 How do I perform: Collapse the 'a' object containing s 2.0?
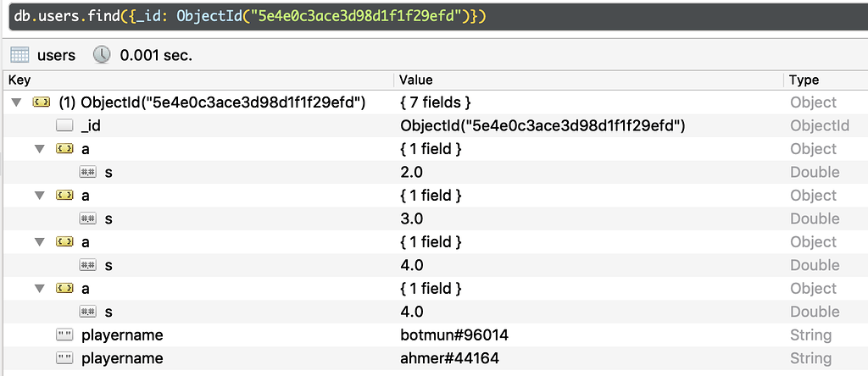(x=39, y=149)
